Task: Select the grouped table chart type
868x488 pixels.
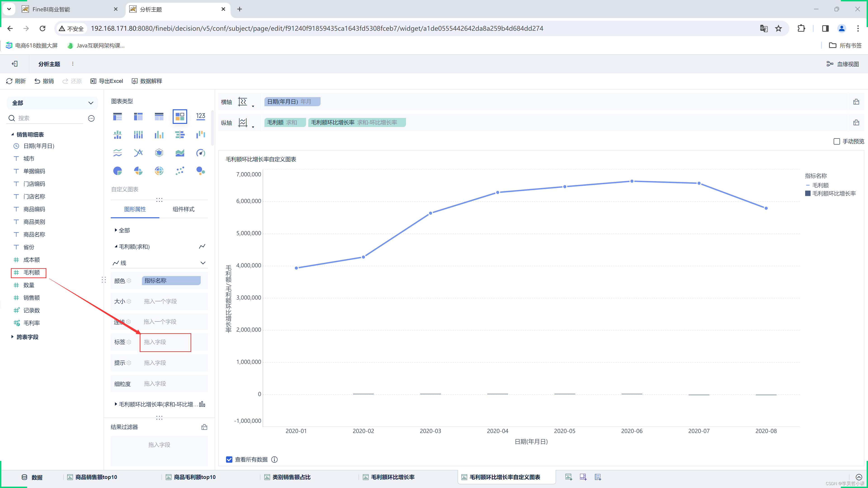Action: 118,117
